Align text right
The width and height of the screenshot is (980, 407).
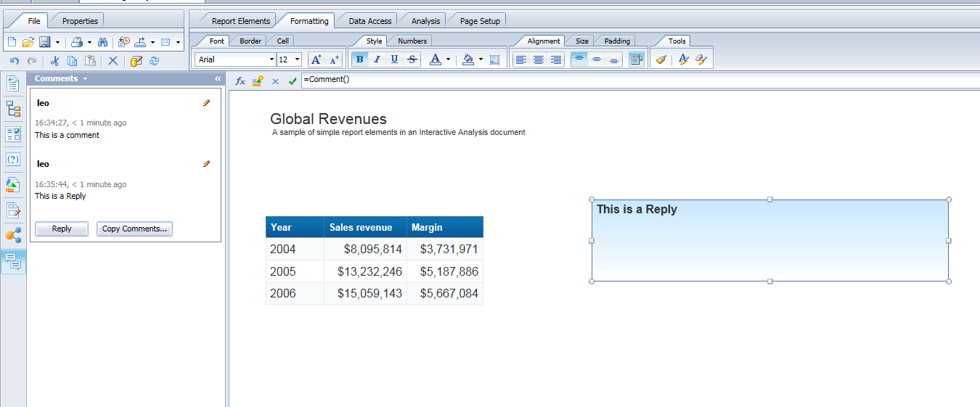coord(556,59)
